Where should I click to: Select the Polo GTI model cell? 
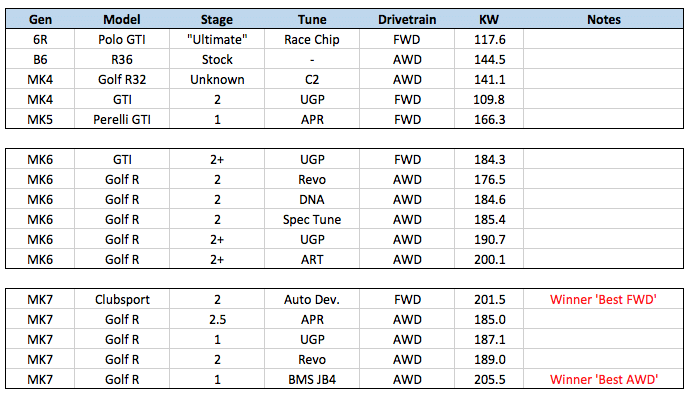click(122, 40)
